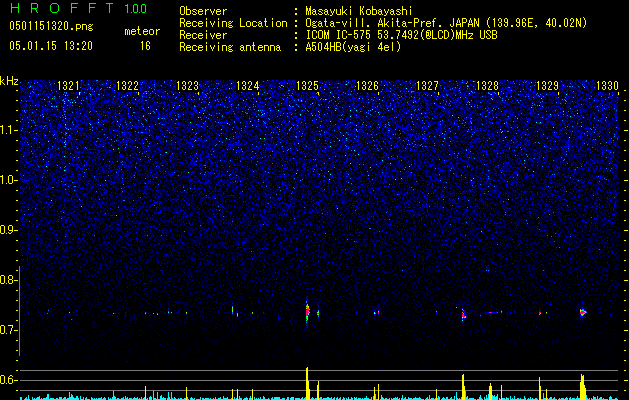Image resolution: width=629 pixels, height=400 pixels.
Task: Click the strong meteor echo at 1325
Action: point(307,311)
